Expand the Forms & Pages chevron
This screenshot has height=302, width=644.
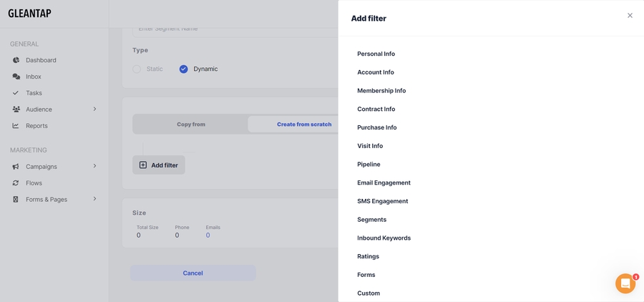(x=94, y=199)
